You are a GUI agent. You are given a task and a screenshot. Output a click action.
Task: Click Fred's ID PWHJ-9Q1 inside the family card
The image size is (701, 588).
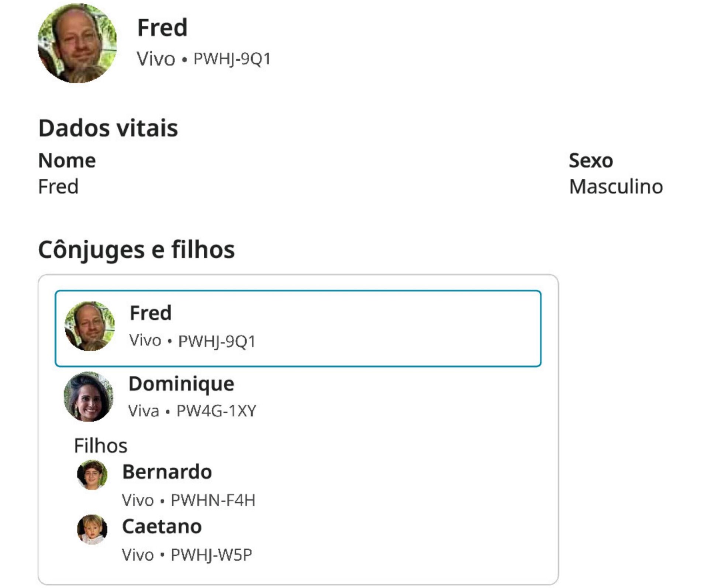[217, 341]
